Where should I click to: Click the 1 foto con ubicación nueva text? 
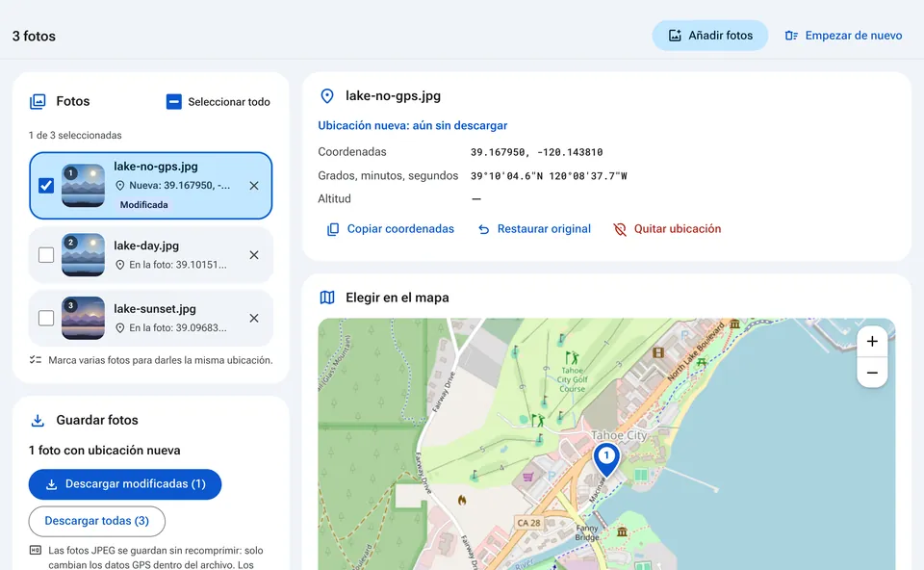coord(105,451)
